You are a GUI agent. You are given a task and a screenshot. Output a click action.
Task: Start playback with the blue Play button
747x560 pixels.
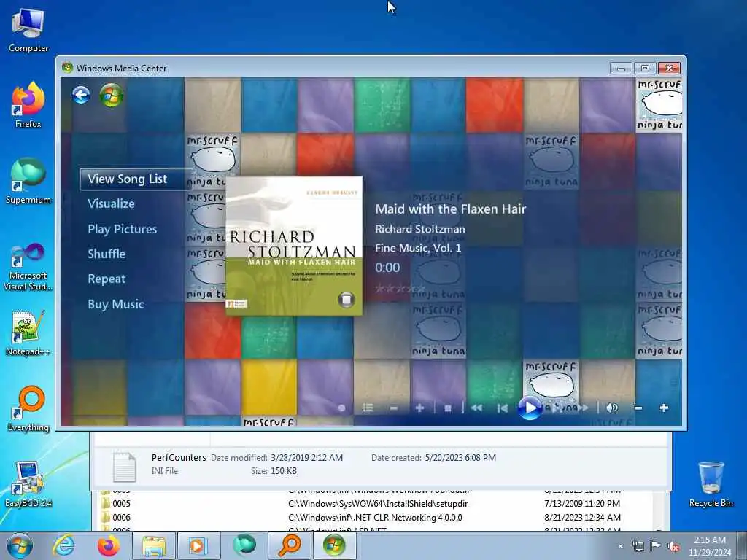pyautogui.click(x=530, y=408)
